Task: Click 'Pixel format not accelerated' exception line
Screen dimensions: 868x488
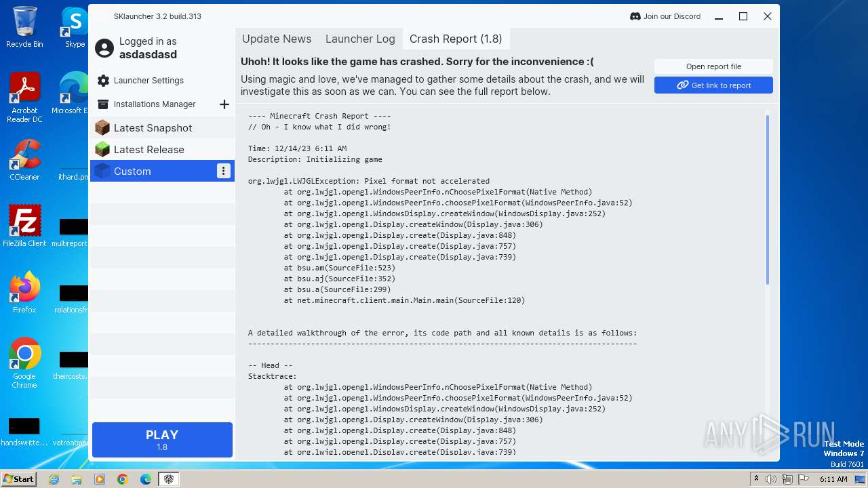Action: pos(368,181)
